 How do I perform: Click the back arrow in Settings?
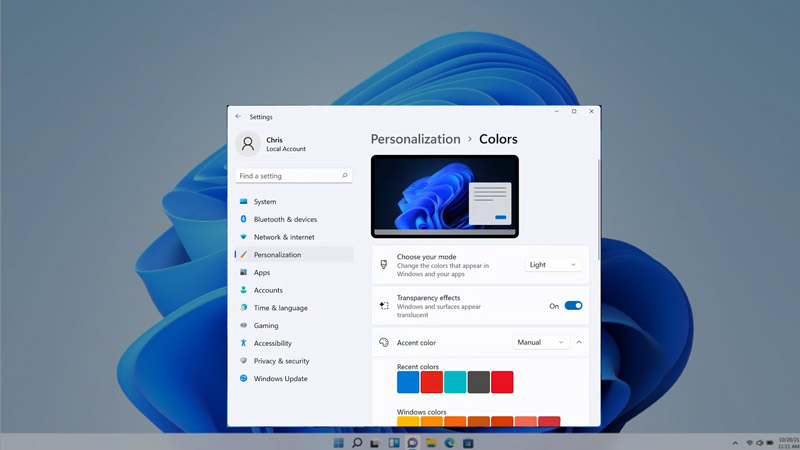238,116
